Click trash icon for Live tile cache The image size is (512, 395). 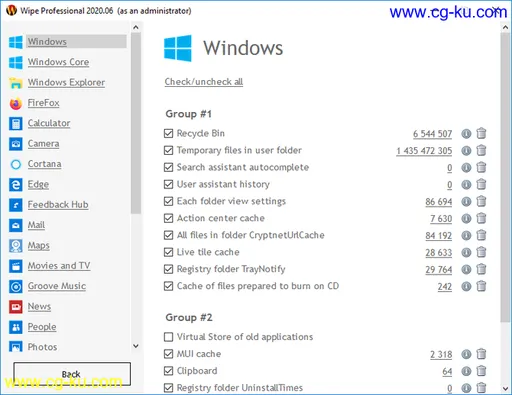point(481,252)
